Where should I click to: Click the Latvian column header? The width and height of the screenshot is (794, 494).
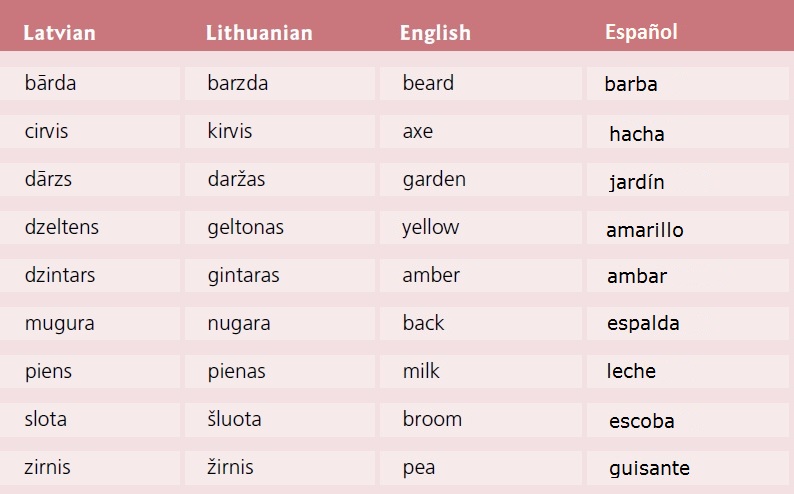click(x=60, y=33)
